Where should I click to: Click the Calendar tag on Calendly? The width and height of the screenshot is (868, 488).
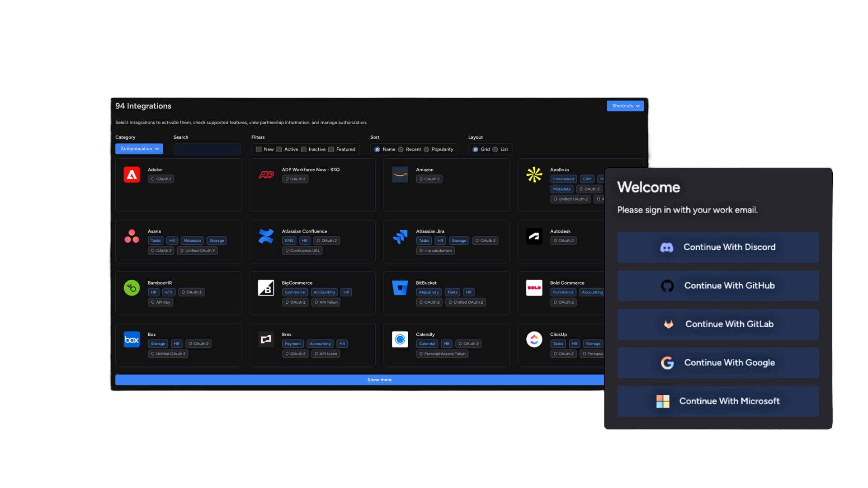click(427, 344)
